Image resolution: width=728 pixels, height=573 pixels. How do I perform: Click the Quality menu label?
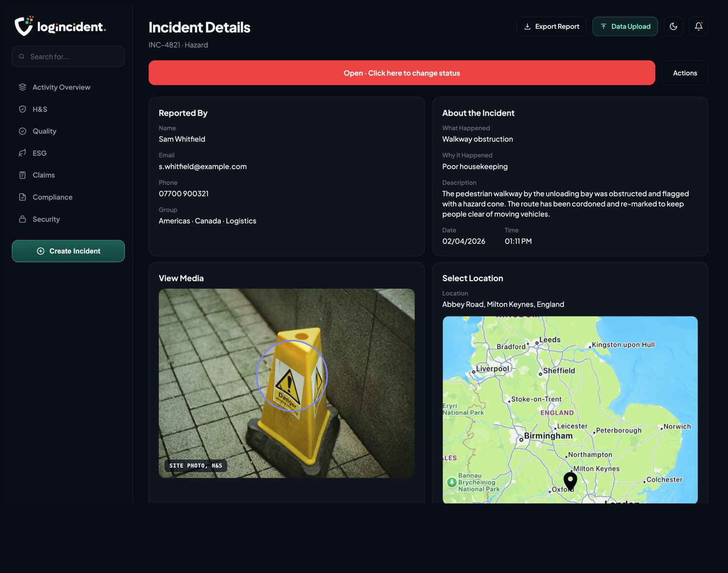pos(45,131)
